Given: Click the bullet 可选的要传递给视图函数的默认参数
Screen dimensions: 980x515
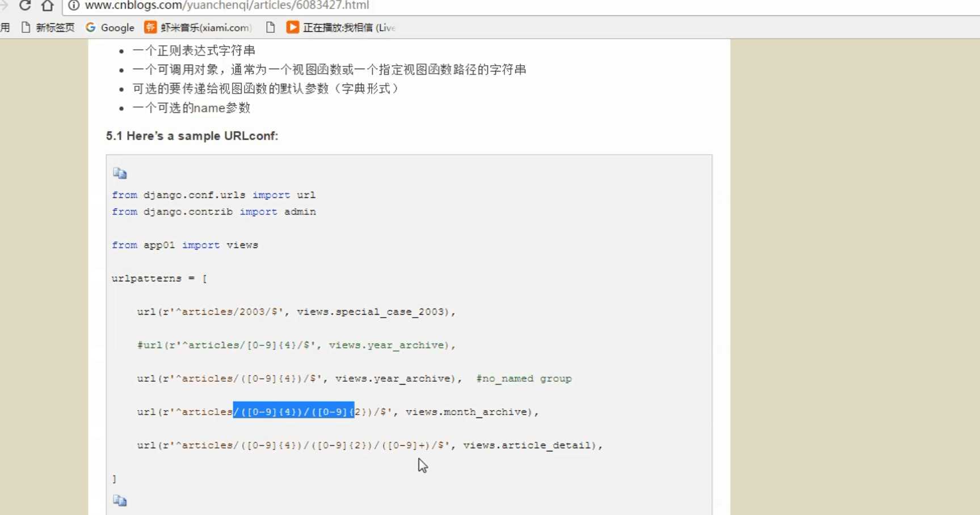Looking at the screenshot, I should pos(267,88).
